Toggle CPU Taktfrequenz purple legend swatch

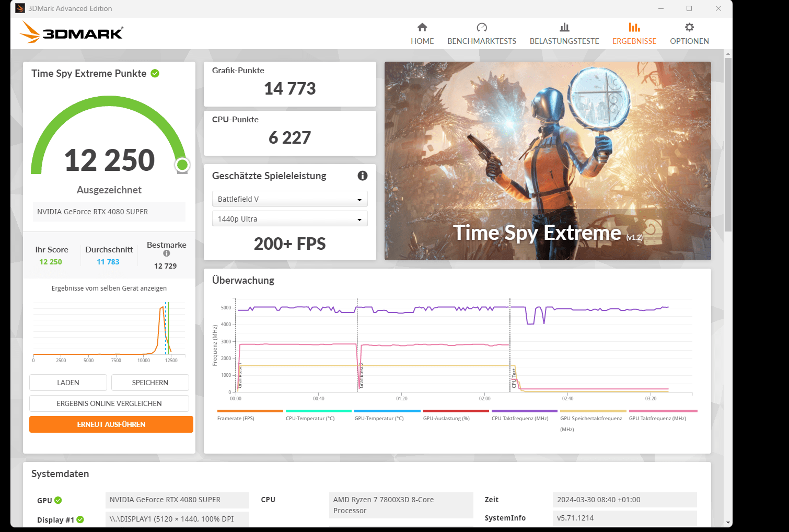click(525, 411)
